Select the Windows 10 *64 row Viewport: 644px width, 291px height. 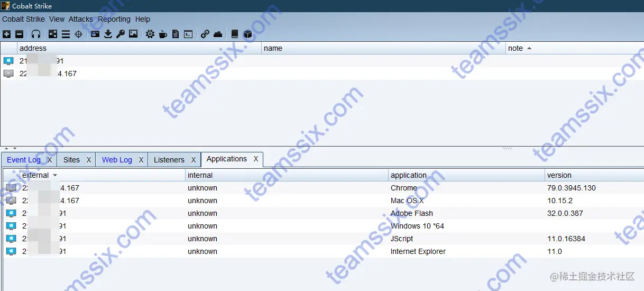(x=324, y=226)
